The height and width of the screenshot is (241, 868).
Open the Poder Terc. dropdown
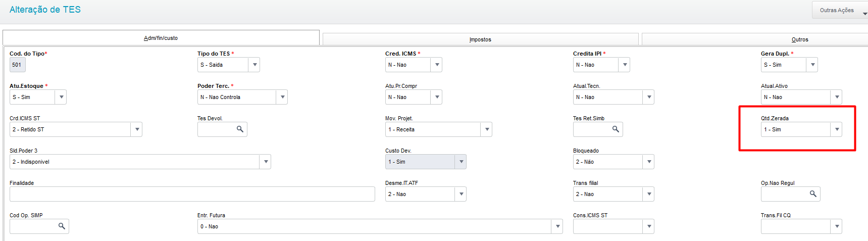[x=282, y=97]
